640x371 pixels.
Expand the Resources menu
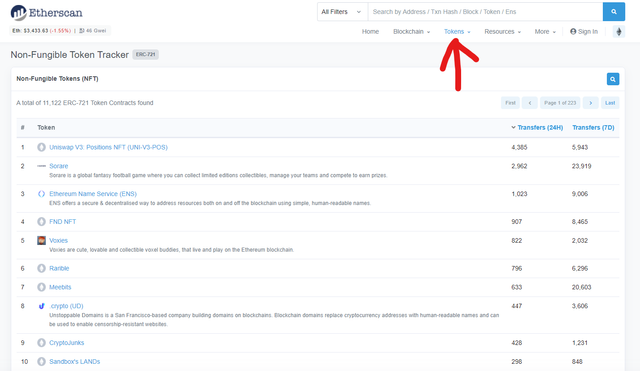[x=502, y=31]
